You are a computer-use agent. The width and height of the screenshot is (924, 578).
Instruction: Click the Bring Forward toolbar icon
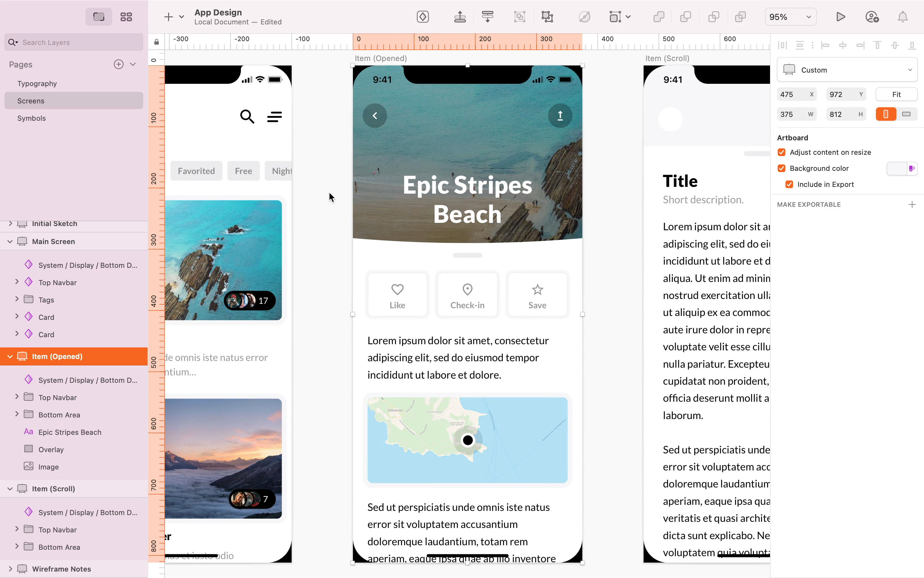460,17
